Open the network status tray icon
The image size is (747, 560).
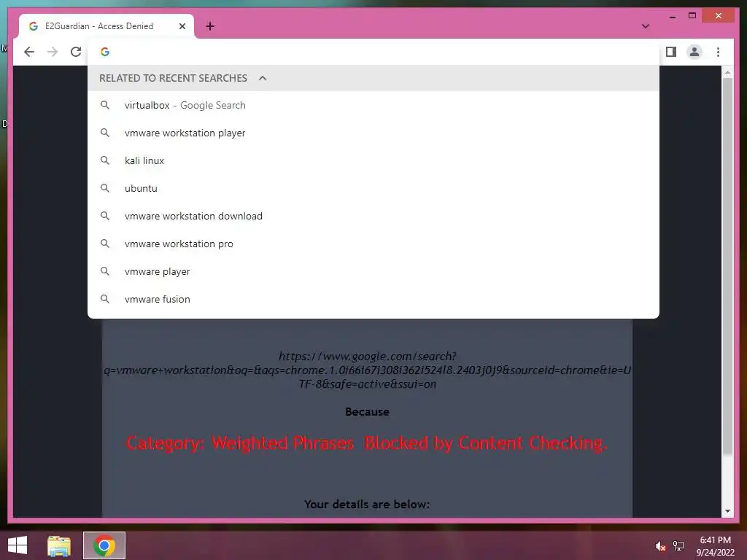(678, 546)
